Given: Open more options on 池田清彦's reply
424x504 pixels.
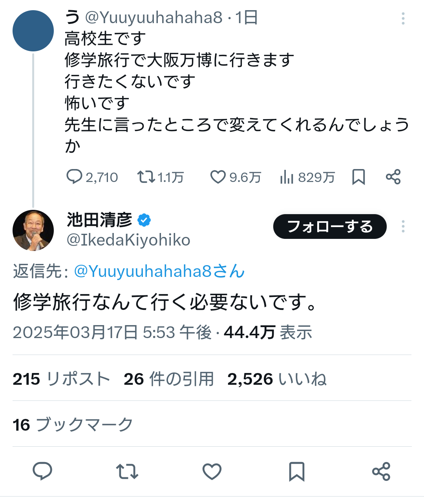Looking at the screenshot, I should (x=403, y=226).
